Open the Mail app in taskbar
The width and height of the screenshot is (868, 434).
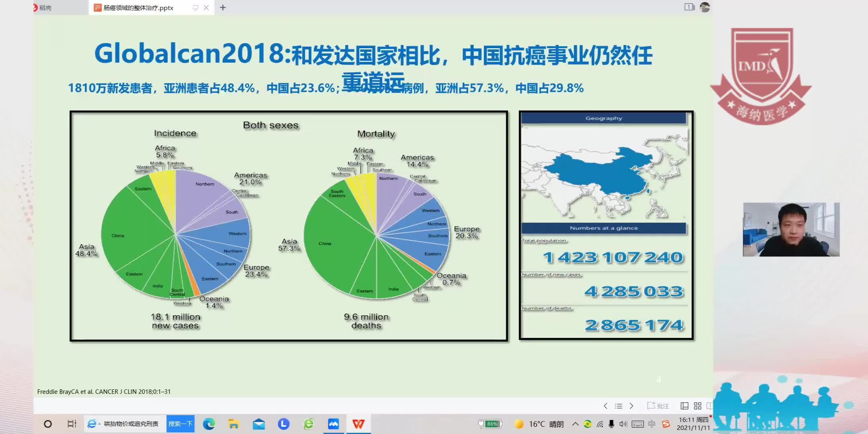[258, 424]
